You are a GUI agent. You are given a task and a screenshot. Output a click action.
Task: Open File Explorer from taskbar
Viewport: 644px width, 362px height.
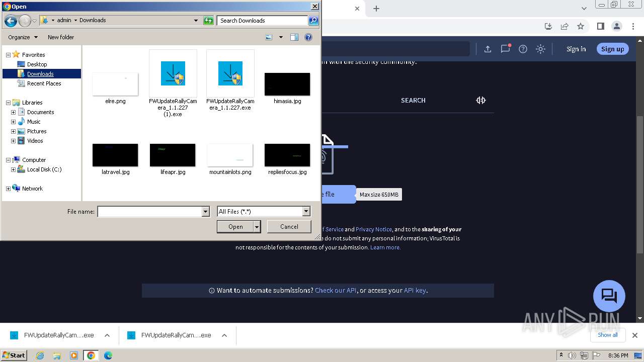(x=57, y=355)
